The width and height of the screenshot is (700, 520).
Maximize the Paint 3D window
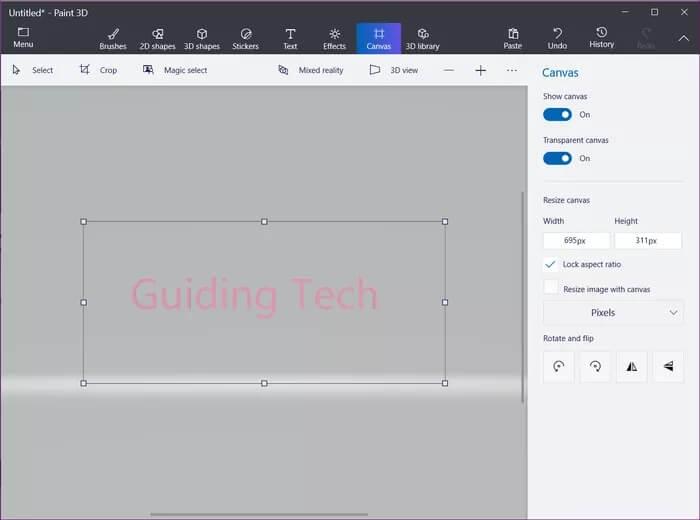click(x=654, y=12)
